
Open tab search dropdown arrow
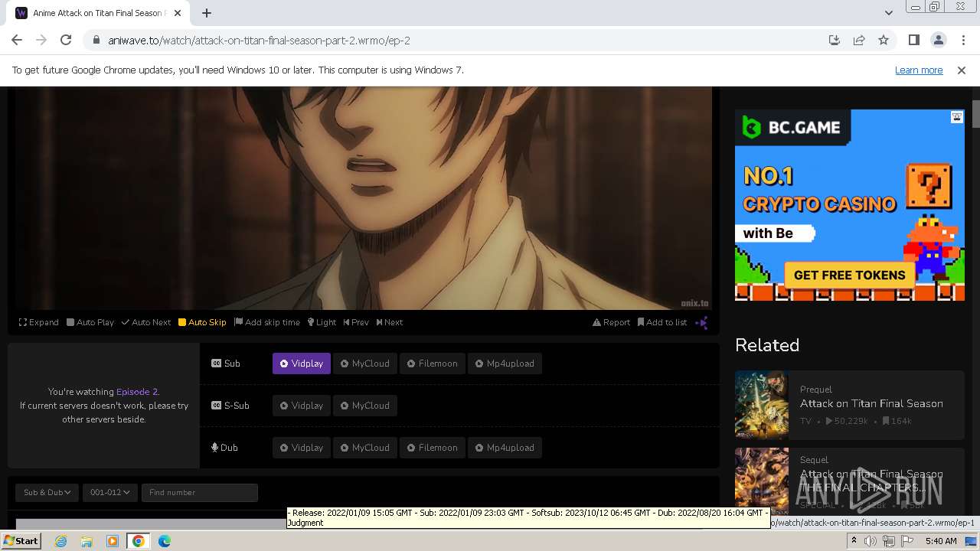(888, 13)
